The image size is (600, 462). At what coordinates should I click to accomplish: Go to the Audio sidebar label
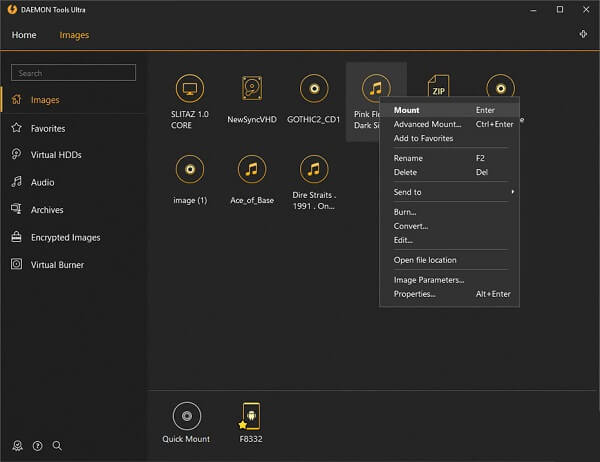click(42, 183)
